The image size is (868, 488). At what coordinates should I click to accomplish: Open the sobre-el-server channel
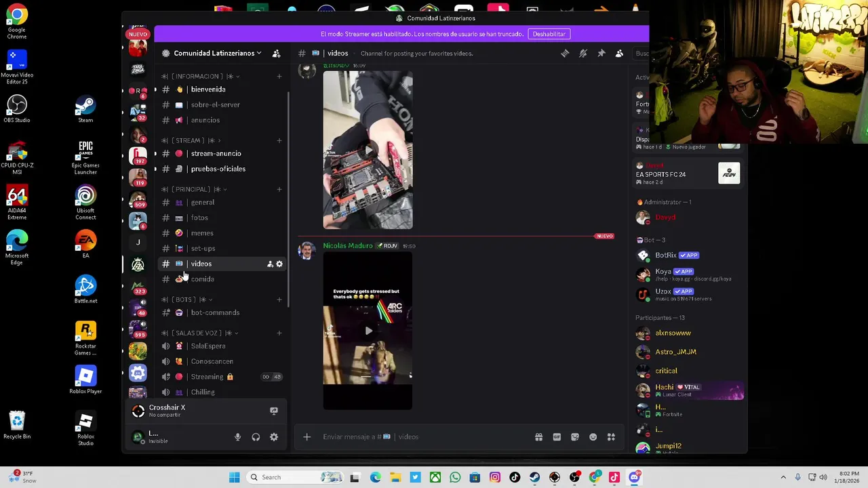coord(222,105)
